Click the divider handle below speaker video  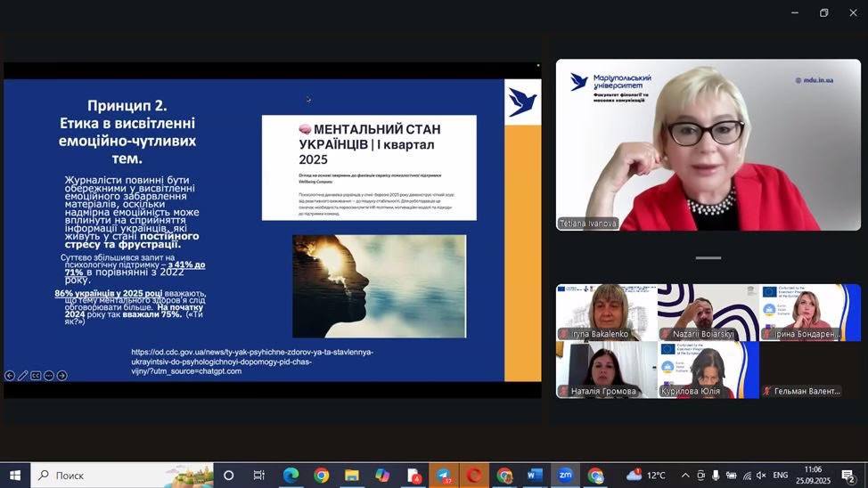click(x=708, y=258)
